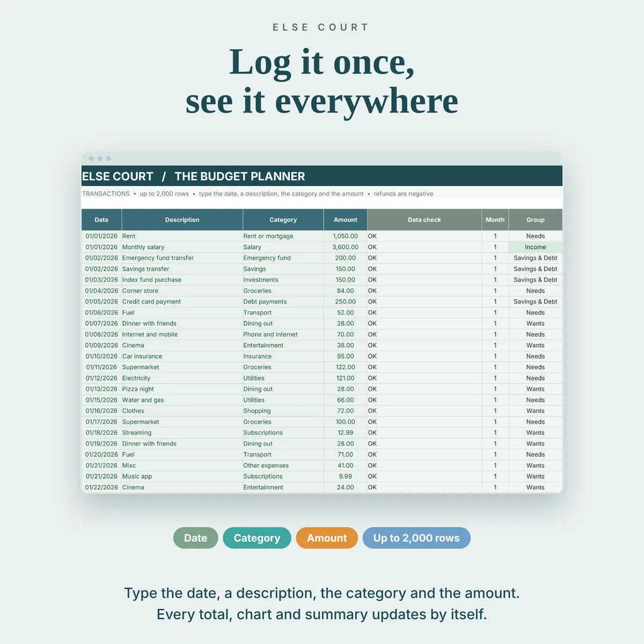Image resolution: width=644 pixels, height=644 pixels.
Task: Click the Car insurance description cell
Action: 182,356
